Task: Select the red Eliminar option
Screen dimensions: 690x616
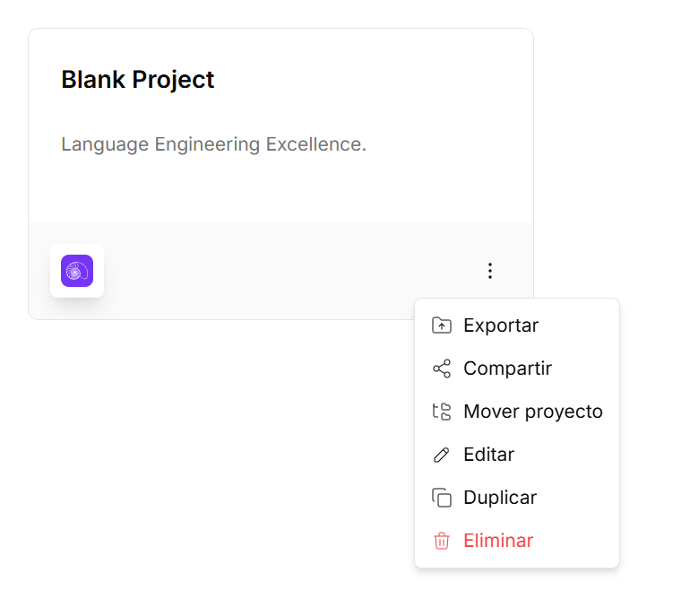Action: click(498, 541)
